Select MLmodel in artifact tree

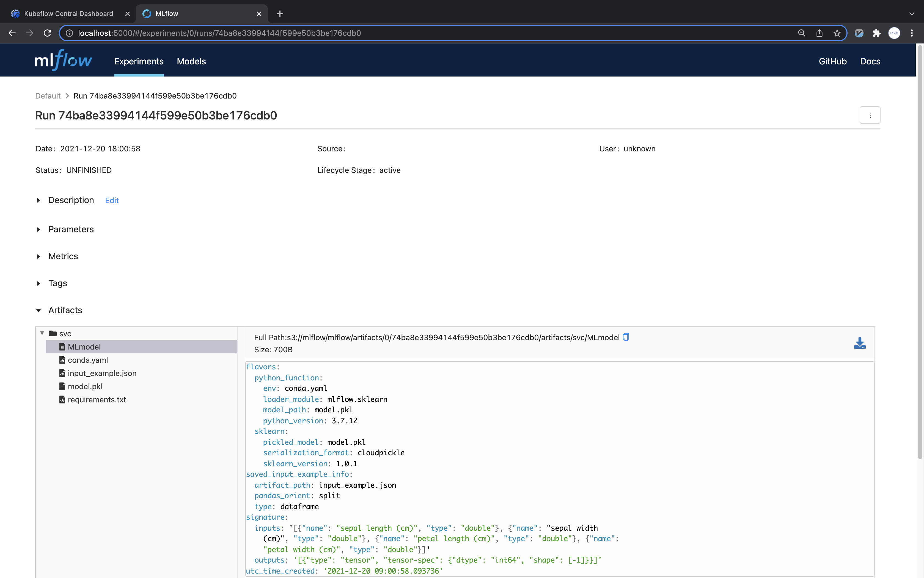point(142,347)
